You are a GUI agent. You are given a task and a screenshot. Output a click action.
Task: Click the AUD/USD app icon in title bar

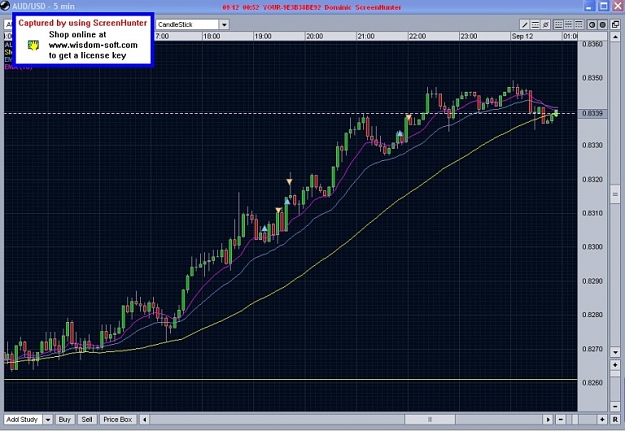click(x=5, y=6)
